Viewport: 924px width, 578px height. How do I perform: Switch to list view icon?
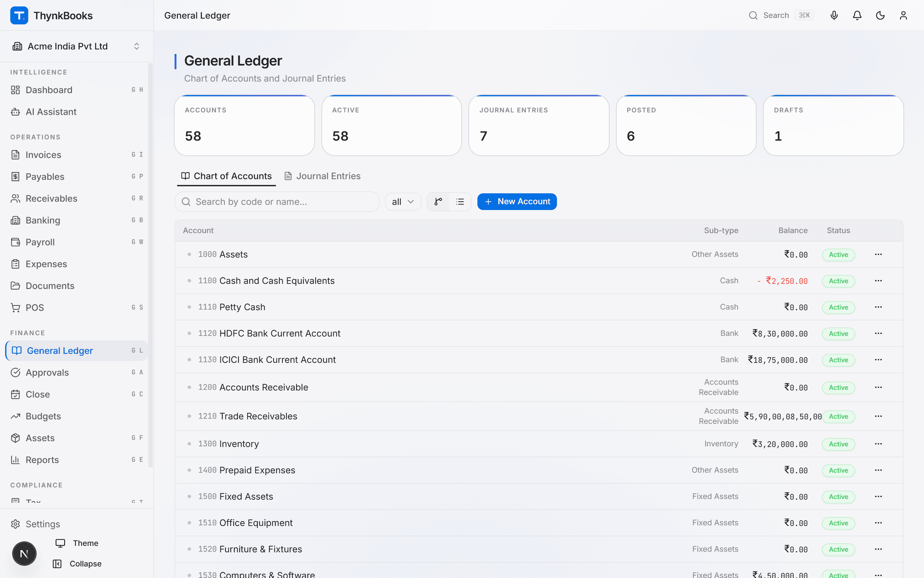click(460, 202)
